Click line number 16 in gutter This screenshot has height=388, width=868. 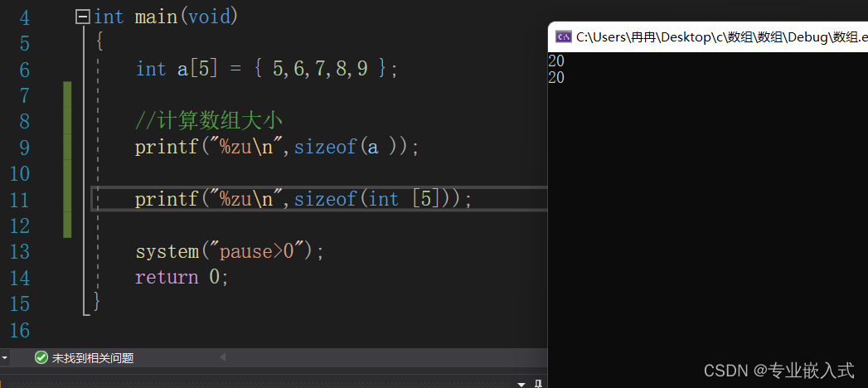(19, 331)
